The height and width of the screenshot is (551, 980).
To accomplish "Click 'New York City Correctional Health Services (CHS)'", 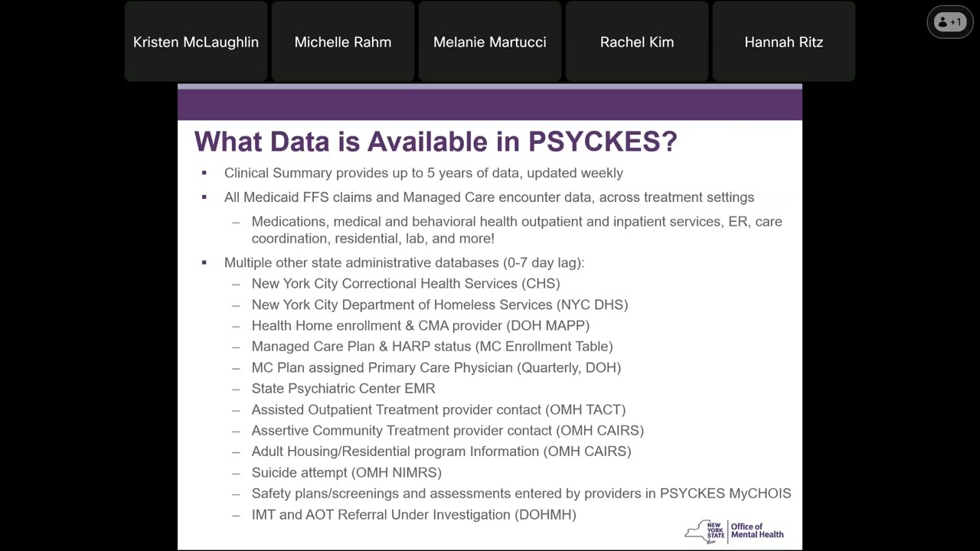I will [406, 283].
